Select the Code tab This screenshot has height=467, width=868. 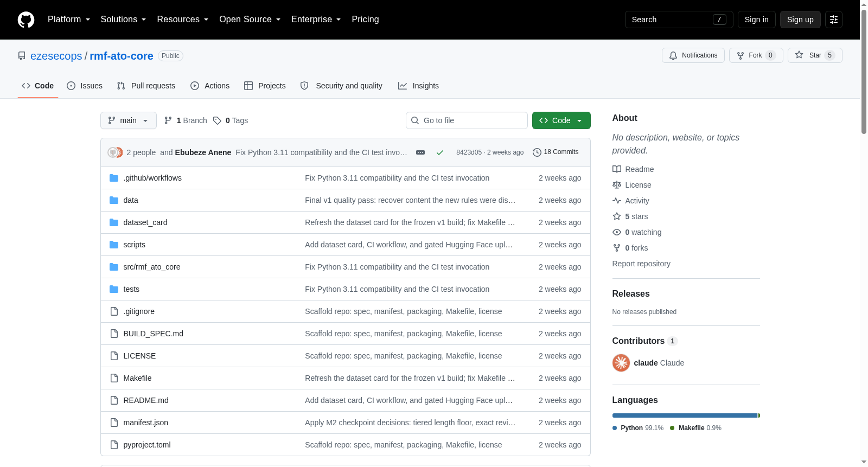point(38,86)
